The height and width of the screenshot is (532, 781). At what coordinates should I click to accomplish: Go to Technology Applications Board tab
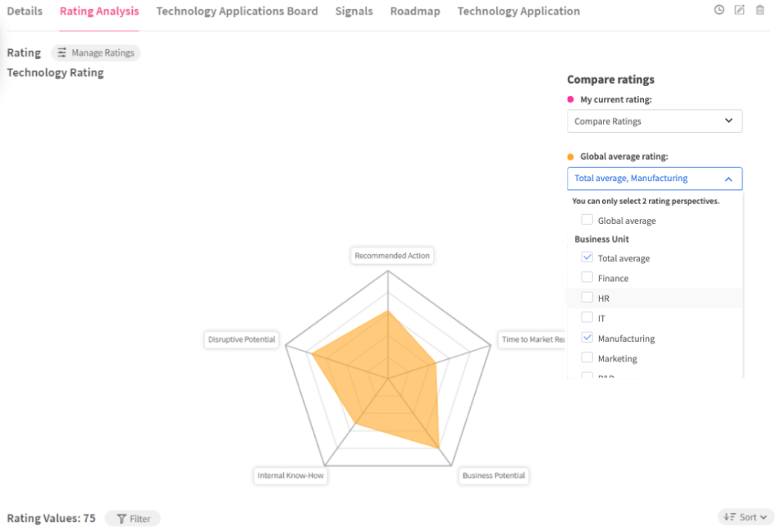(237, 11)
